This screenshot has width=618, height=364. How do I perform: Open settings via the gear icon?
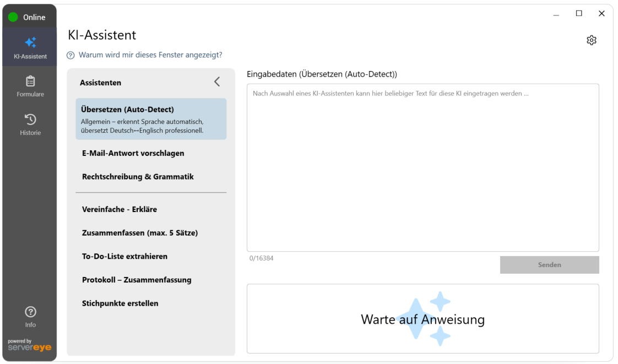pos(592,40)
